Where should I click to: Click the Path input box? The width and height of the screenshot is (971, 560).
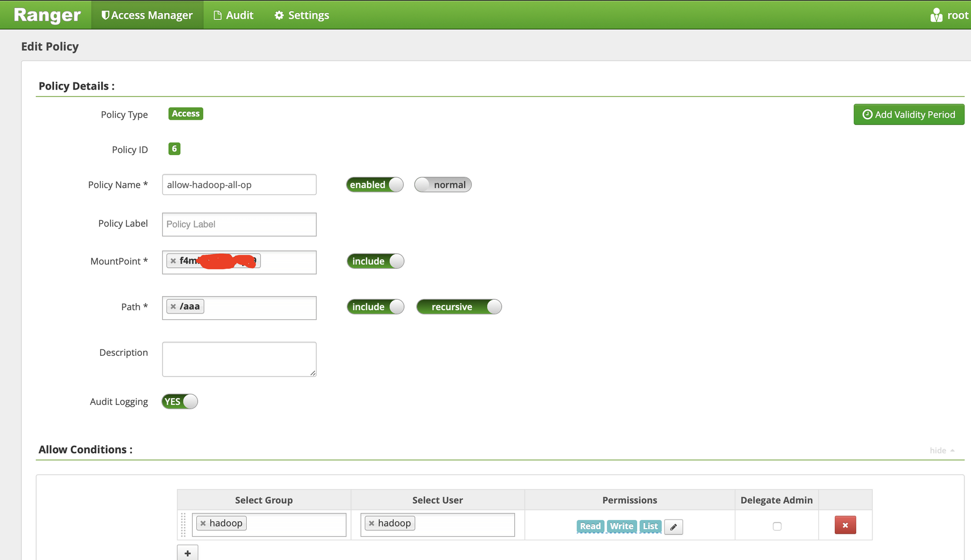[239, 308]
